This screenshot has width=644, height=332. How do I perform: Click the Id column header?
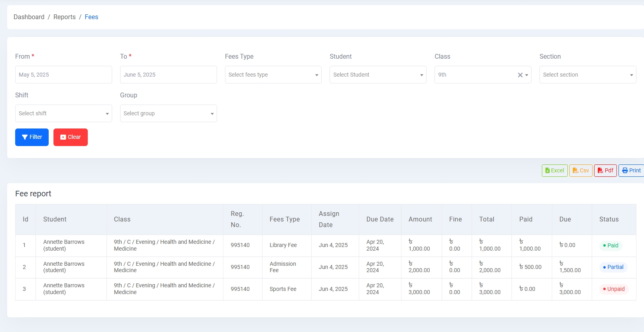[26, 219]
